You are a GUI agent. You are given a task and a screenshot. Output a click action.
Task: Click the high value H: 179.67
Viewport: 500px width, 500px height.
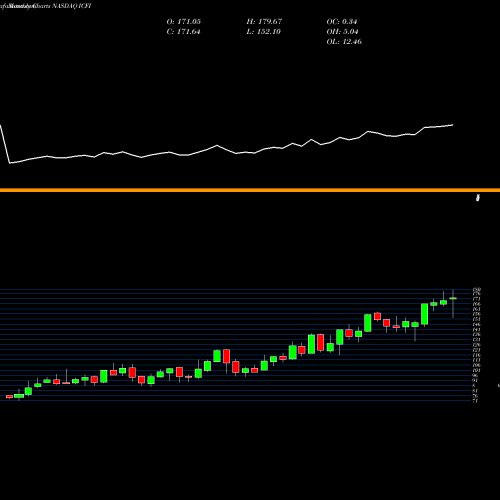[x=264, y=22]
